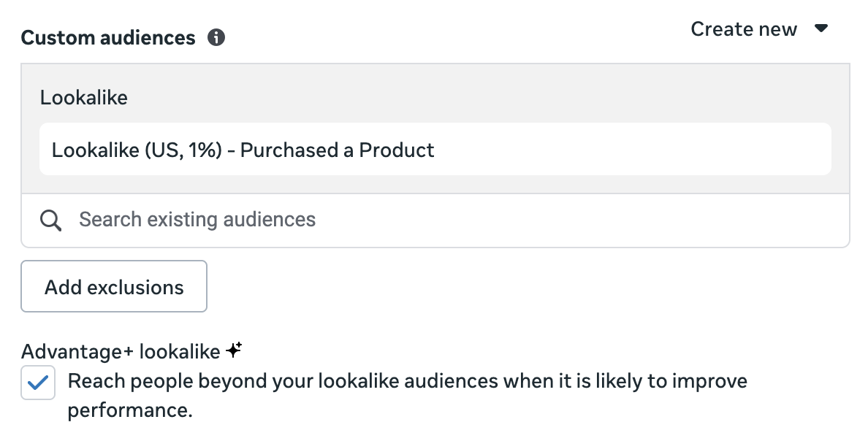Image resolution: width=868 pixels, height=441 pixels.
Task: Click the Custom audiences info icon
Action: tap(216, 38)
